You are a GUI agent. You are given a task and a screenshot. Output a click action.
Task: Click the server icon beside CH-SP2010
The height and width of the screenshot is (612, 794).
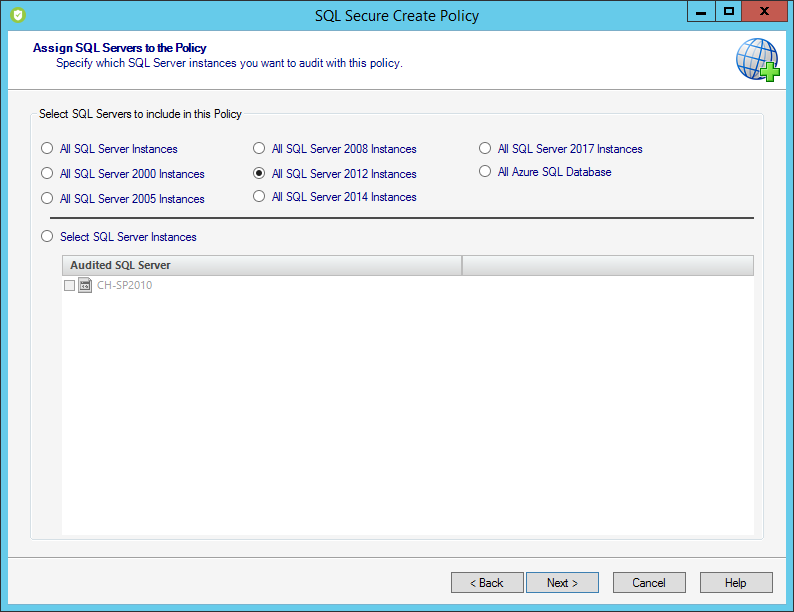pos(85,285)
